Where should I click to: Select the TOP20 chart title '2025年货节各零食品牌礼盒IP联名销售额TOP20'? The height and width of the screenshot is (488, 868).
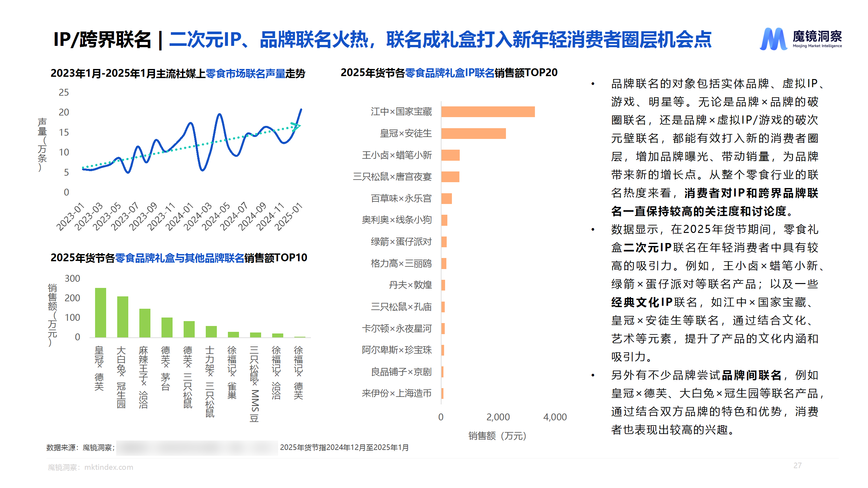[449, 73]
